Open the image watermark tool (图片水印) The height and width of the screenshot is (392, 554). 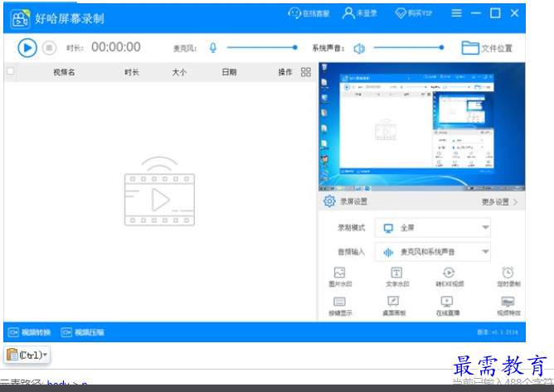point(340,278)
